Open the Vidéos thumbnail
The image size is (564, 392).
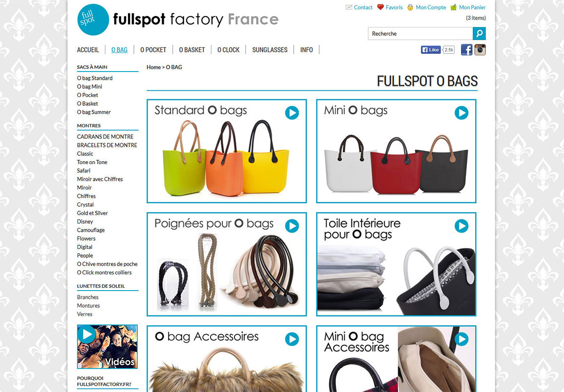point(107,347)
